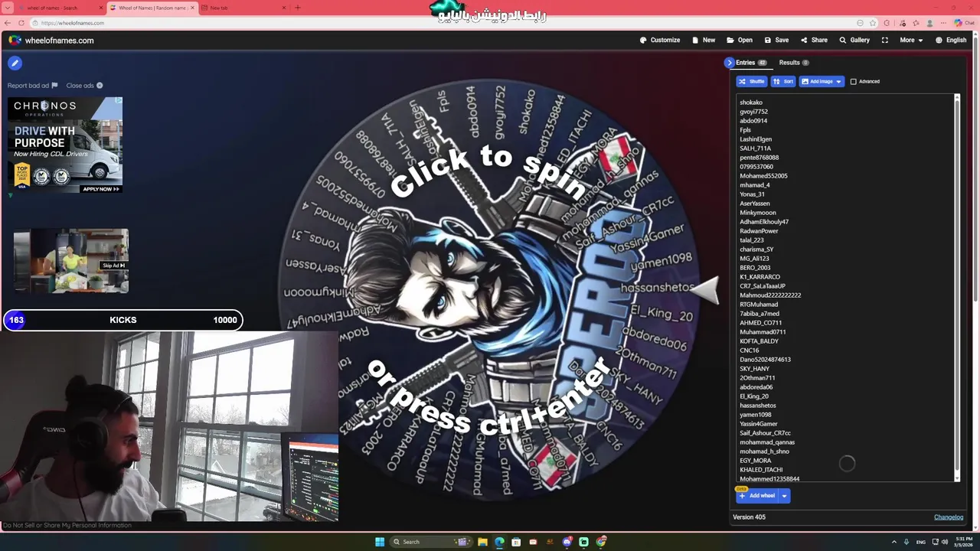Skip the video ad
The image size is (980, 551).
[113, 266]
